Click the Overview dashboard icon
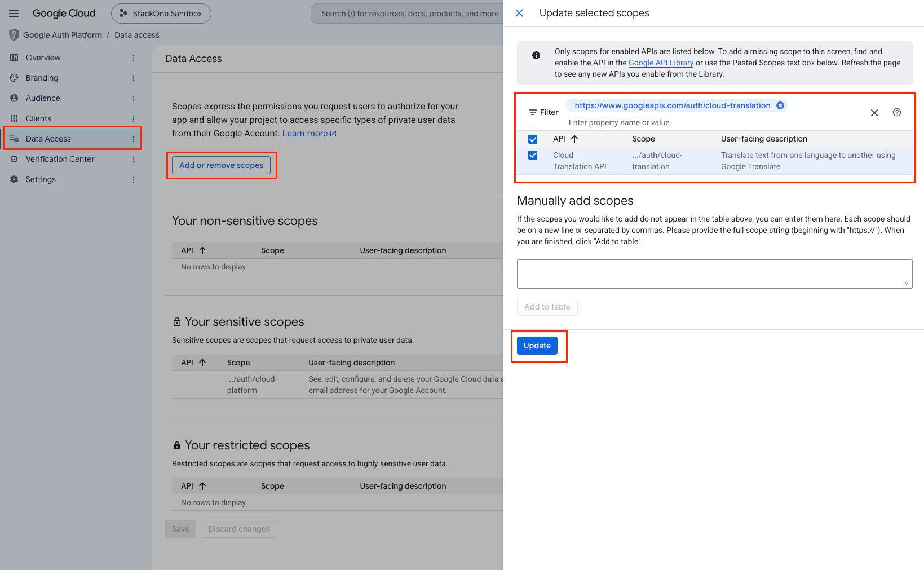Viewport: 924px width, 570px height. pyautogui.click(x=14, y=58)
